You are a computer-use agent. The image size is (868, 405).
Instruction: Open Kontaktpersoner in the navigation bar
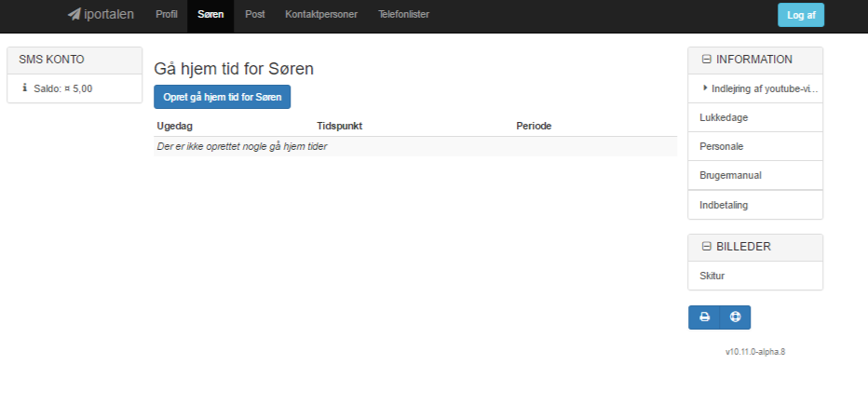(321, 15)
